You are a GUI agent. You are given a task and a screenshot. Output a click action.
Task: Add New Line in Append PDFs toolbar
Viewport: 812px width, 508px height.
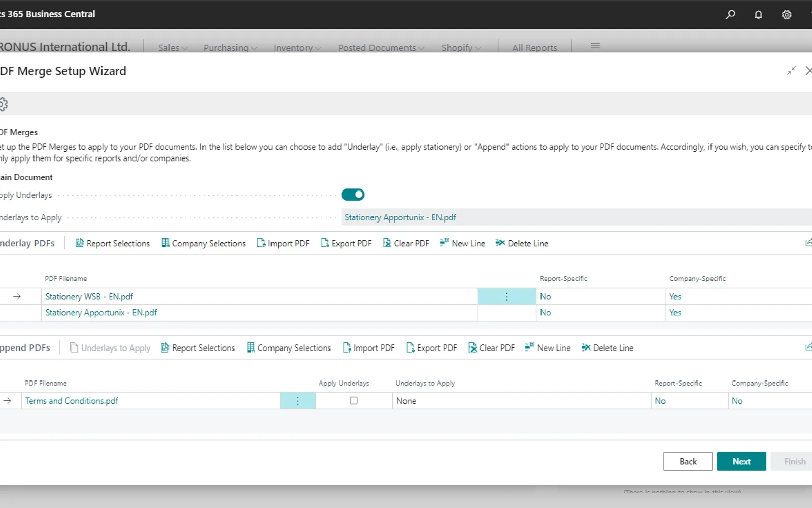(x=548, y=348)
